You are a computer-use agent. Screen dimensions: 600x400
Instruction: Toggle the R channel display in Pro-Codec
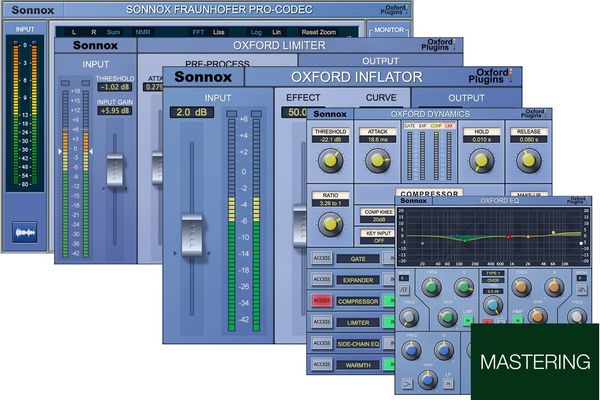pyautogui.click(x=94, y=32)
